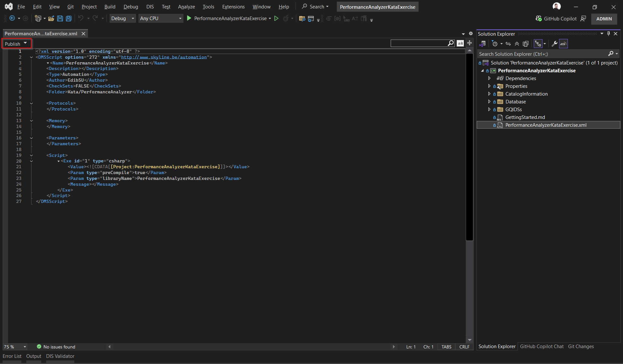This screenshot has width=623, height=364.
Task: Click Search Solution Explorer input field
Action: click(542, 54)
